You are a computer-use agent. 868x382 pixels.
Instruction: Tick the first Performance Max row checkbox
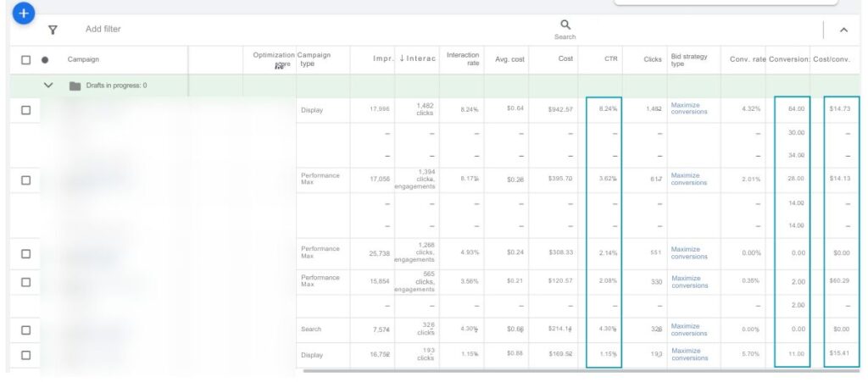[x=25, y=180]
